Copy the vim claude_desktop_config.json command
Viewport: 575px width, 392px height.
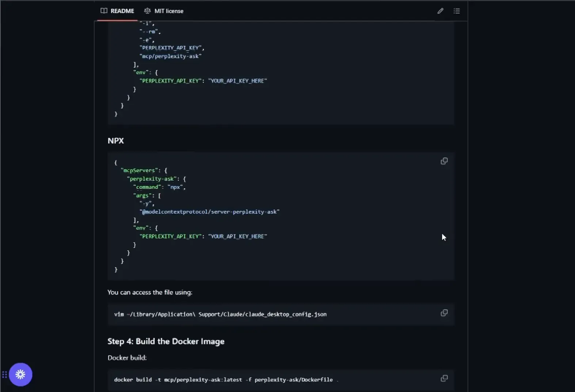(444, 313)
